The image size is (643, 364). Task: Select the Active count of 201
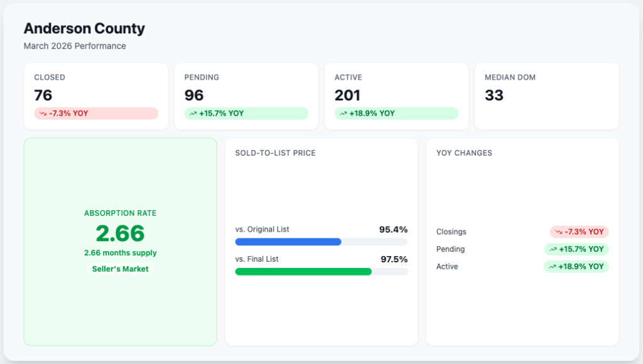(x=347, y=95)
